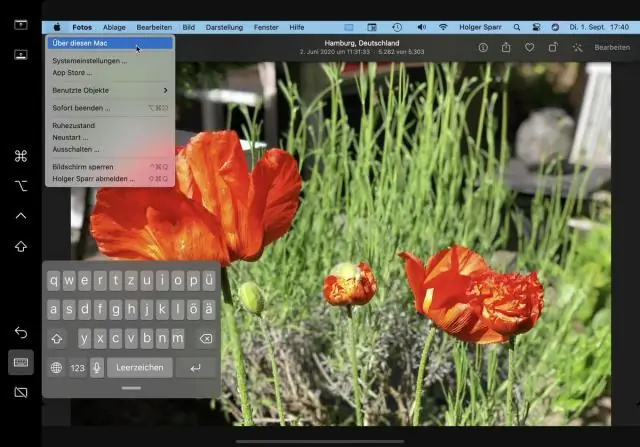Mark photo as favorite with heart icon
This screenshot has width=640, height=447.
click(529, 47)
